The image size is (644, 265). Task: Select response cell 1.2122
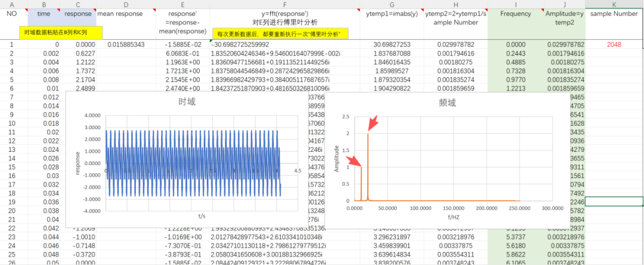(79, 62)
